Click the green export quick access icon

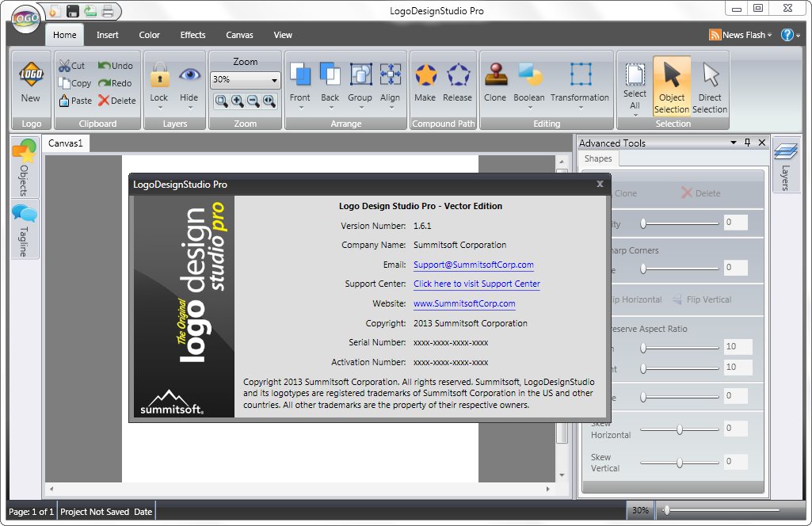pos(90,11)
